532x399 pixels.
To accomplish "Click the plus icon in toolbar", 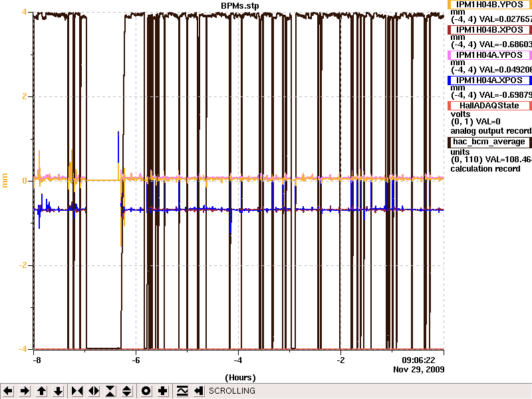I will click(162, 391).
